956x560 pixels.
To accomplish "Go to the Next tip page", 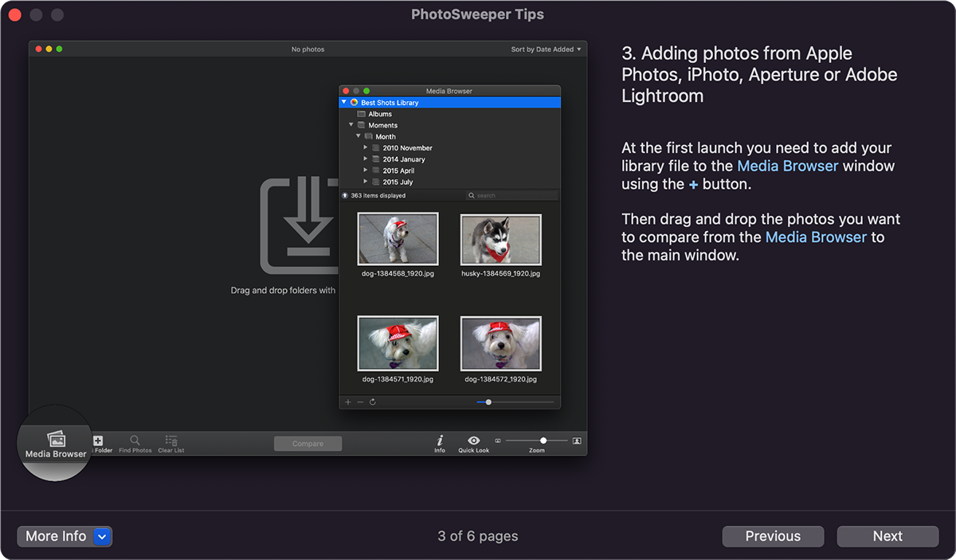I will 887,536.
